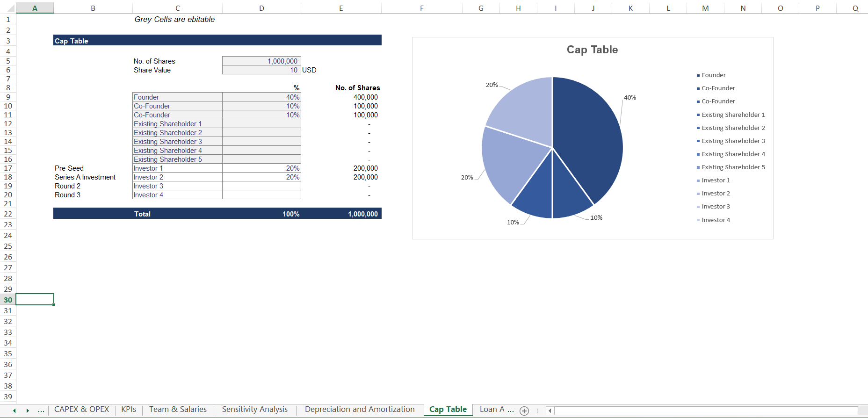Click Round 3 label cell
Viewport: 868px width, 418px height.
(x=68, y=195)
